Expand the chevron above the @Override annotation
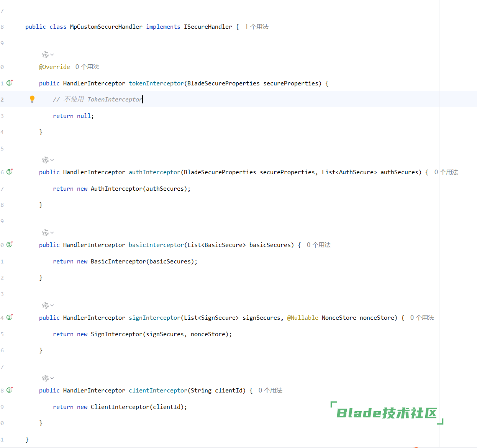 [52, 55]
